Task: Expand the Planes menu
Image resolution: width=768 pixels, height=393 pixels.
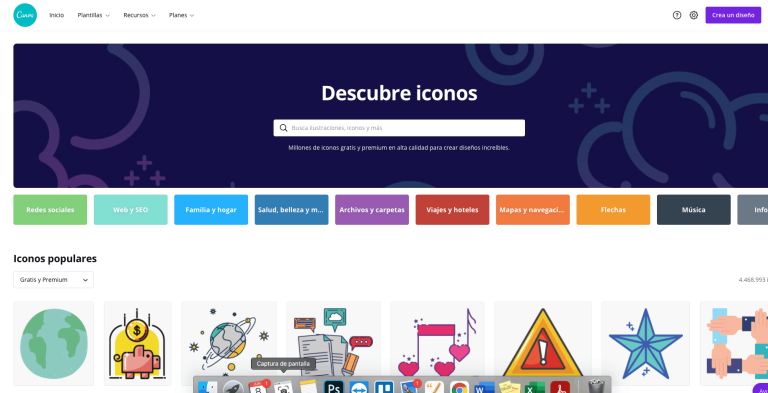Action: [181, 15]
